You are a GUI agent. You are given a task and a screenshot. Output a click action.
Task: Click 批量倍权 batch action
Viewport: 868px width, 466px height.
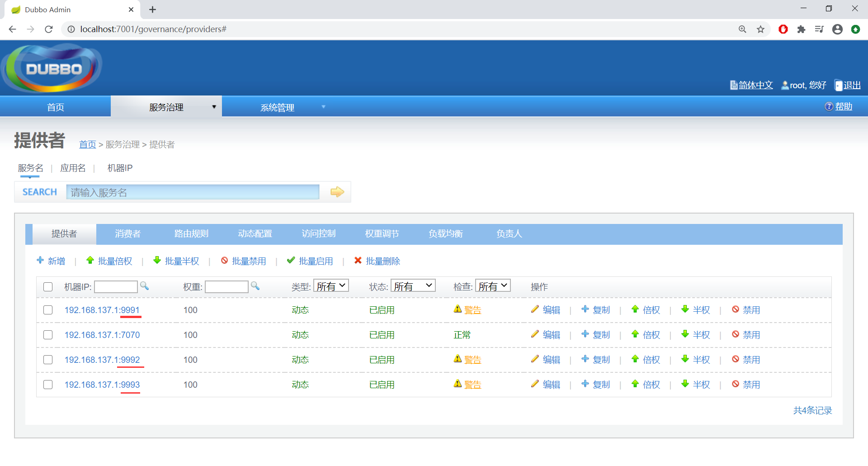tap(109, 261)
